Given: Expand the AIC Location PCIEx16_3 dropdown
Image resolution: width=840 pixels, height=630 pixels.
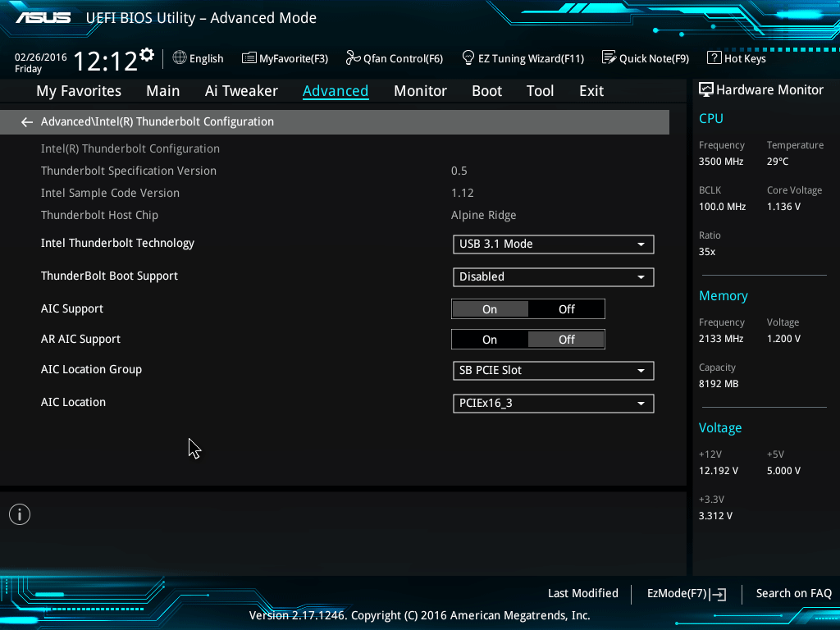Looking at the screenshot, I should [553, 403].
